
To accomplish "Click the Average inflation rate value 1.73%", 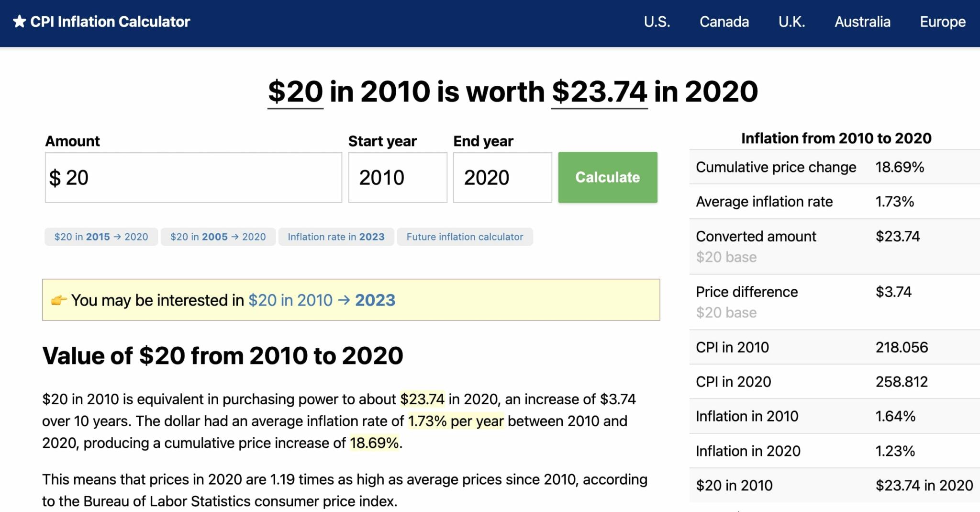I will [x=894, y=202].
